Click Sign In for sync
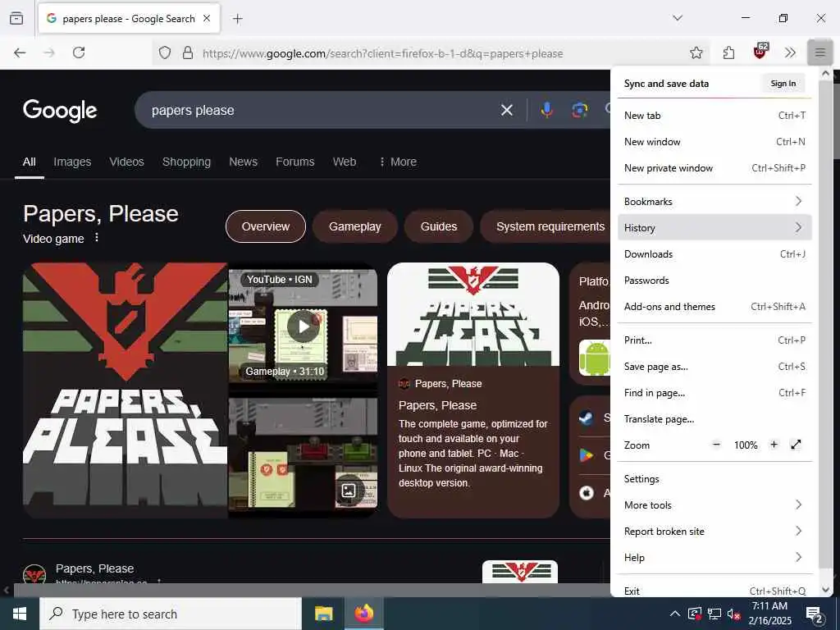The width and height of the screenshot is (840, 630). coord(783,83)
